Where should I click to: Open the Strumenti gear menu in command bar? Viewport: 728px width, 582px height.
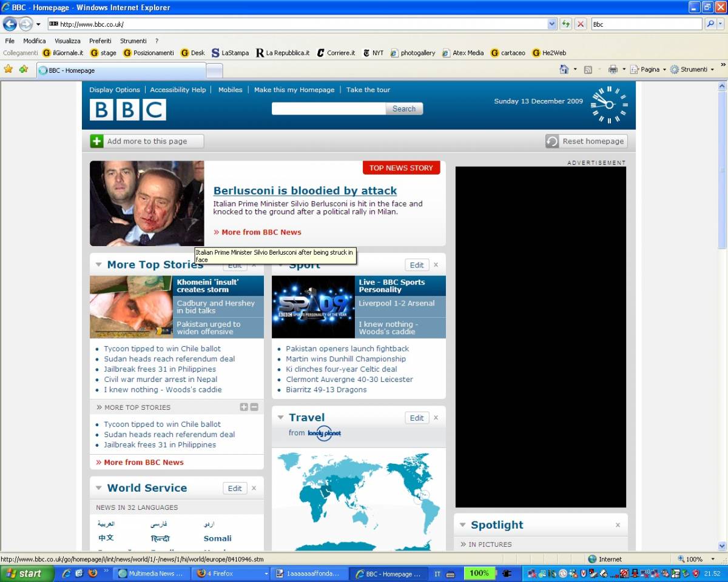click(693, 69)
